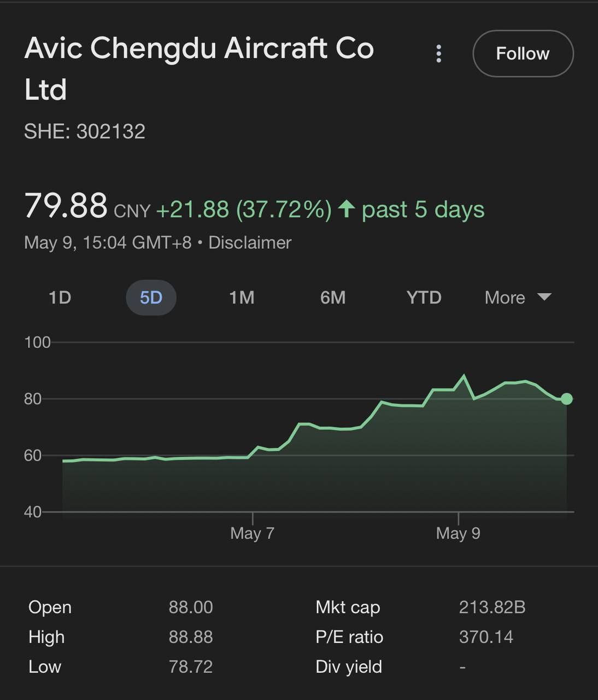
Task: Click the SHE: 302132 ticker text
Action: click(85, 131)
